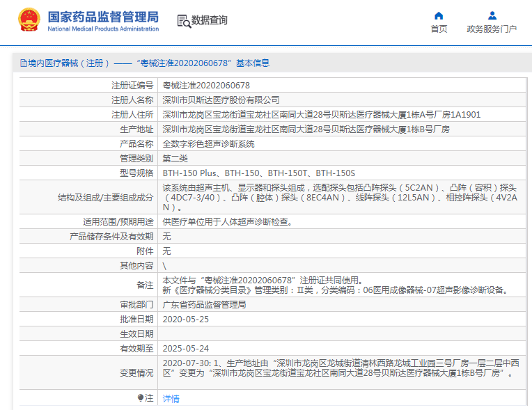
Task: Select the 生效日期 label
Action: tap(136, 333)
